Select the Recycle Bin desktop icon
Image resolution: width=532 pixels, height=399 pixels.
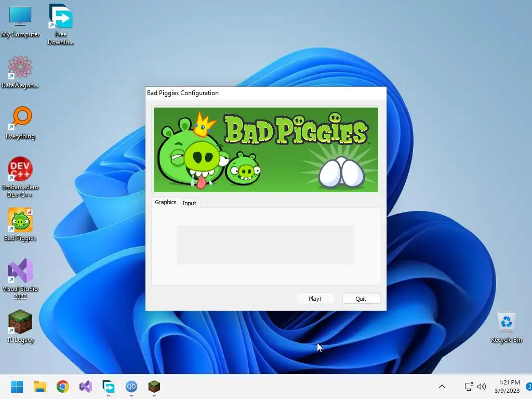tap(506, 327)
